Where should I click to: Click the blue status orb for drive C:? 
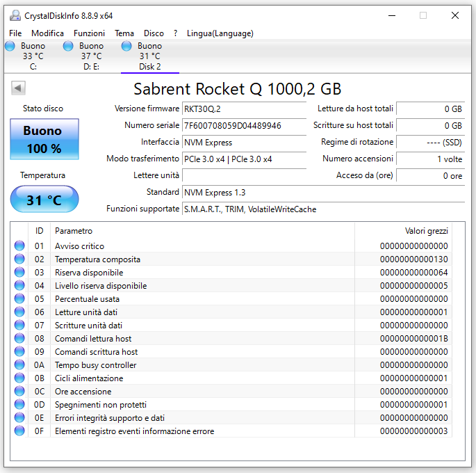click(10, 46)
